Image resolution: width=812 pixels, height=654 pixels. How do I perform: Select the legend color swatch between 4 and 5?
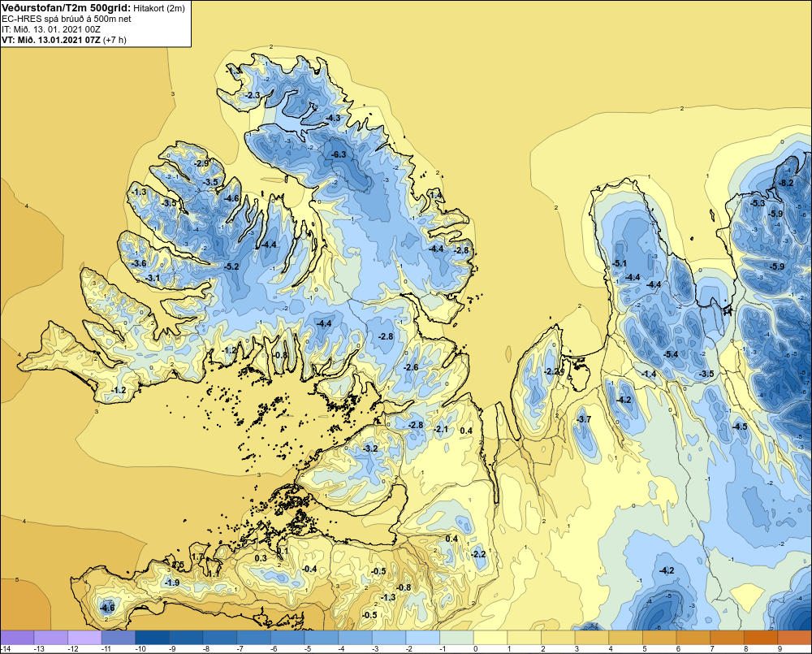coord(625,637)
